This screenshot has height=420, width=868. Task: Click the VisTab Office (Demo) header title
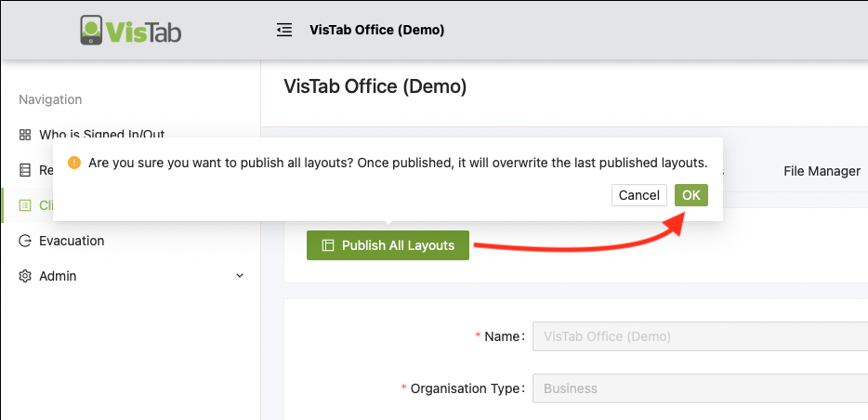tap(377, 30)
